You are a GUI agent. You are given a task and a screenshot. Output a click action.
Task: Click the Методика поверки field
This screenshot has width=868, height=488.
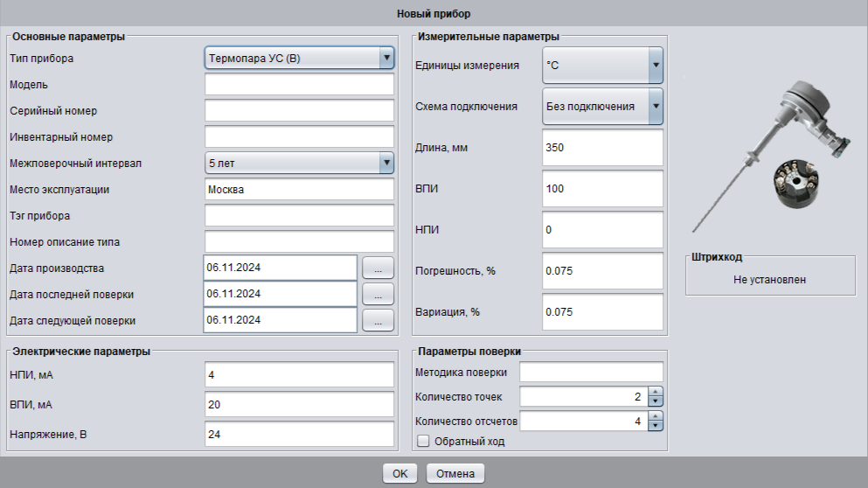592,373
